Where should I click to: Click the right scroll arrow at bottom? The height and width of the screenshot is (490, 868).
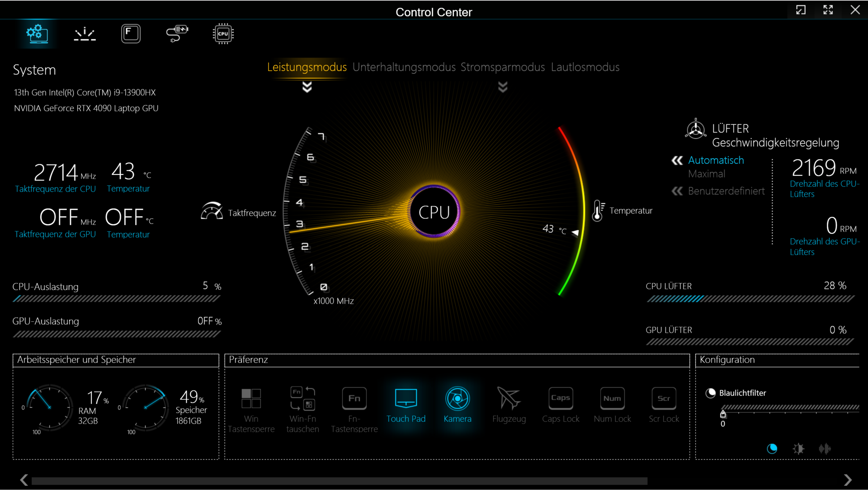[847, 480]
